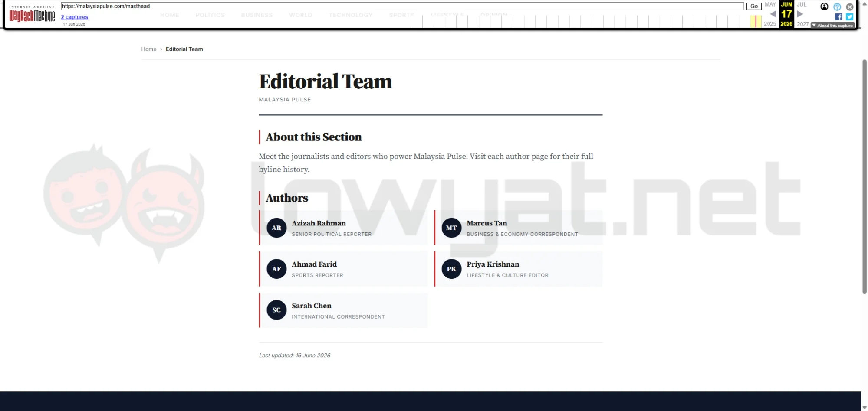Open the POLITICS nav item

click(210, 15)
